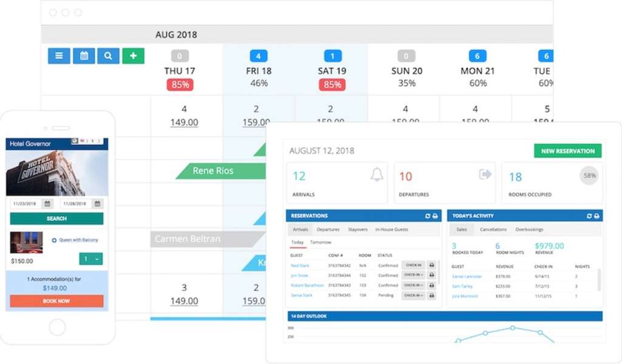This screenshot has height=364, width=622.
Task: Open calendar picker beside 11/23/2018 date
Action: pos(47,204)
